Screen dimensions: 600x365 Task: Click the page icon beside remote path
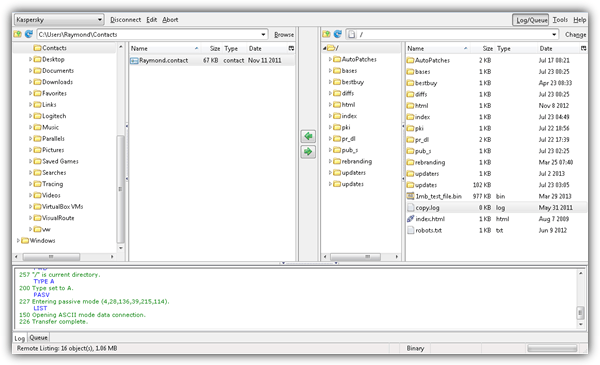point(351,34)
